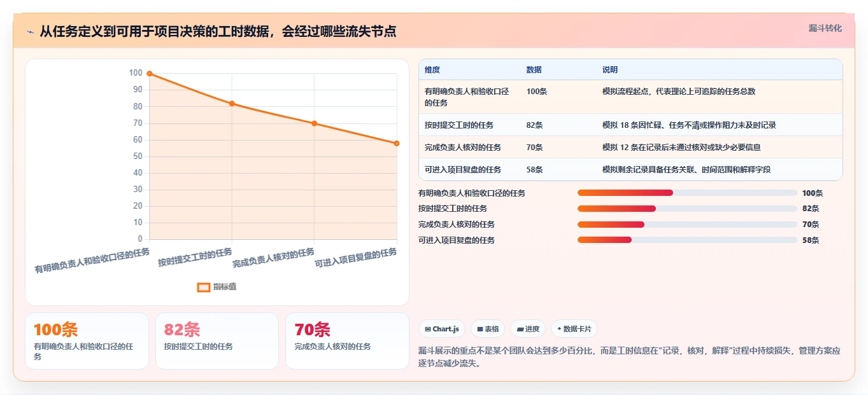The height and width of the screenshot is (395, 868).
Task: Click the 100条 value beside progress bar
Action: [x=813, y=193]
